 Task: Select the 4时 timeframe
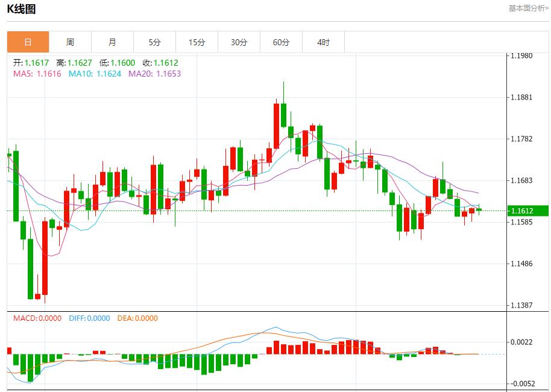324,42
